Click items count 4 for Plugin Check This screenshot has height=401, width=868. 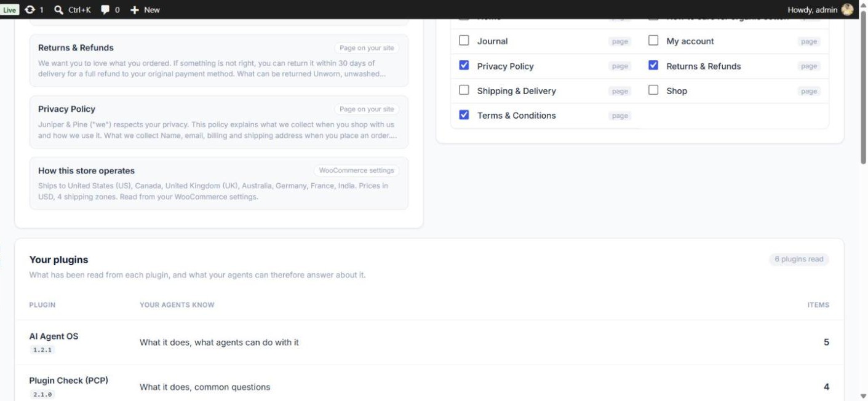tap(826, 387)
